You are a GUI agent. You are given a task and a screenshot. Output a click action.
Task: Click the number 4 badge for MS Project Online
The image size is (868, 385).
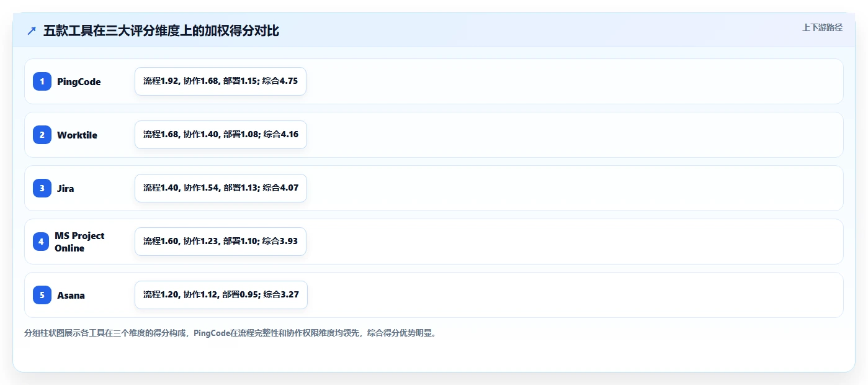pyautogui.click(x=41, y=242)
